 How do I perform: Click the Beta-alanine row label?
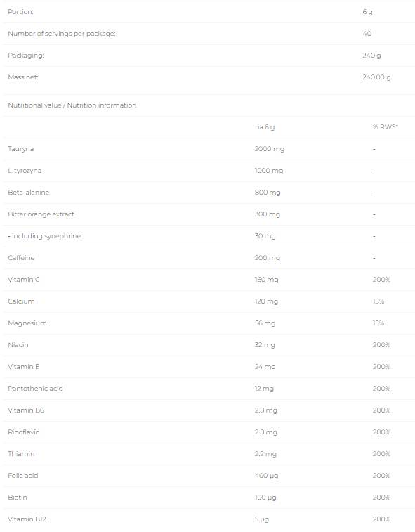pyautogui.click(x=29, y=193)
